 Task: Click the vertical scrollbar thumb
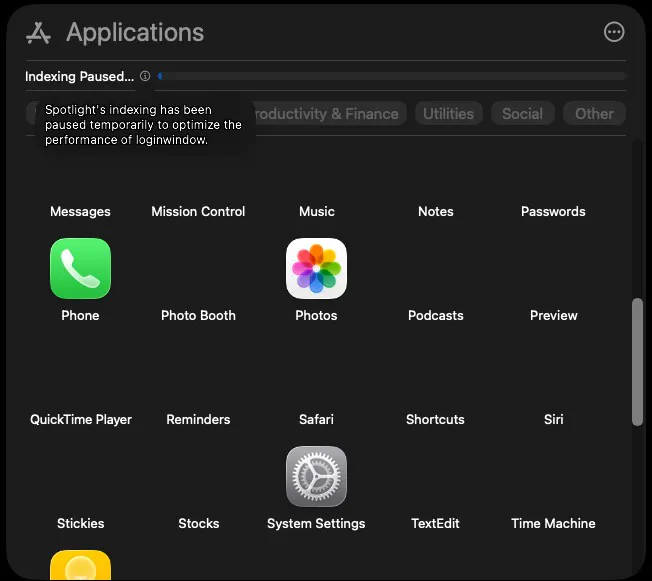click(637, 362)
